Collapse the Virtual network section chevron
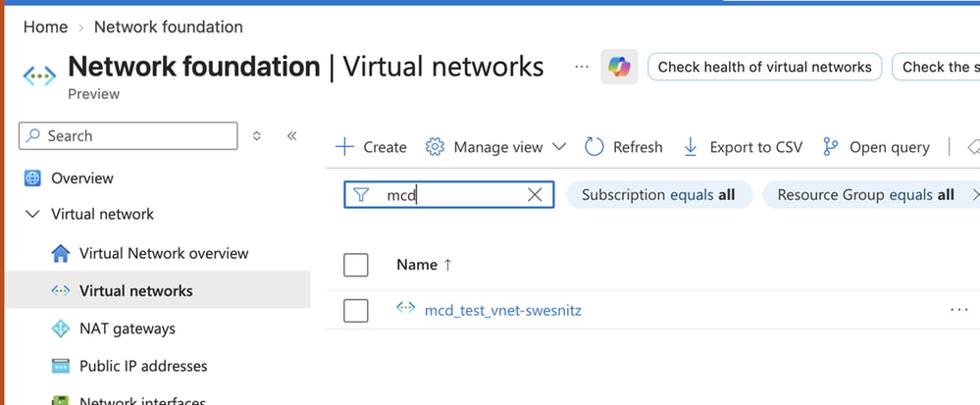Screen dimensions: 980x405 [x=31, y=214]
